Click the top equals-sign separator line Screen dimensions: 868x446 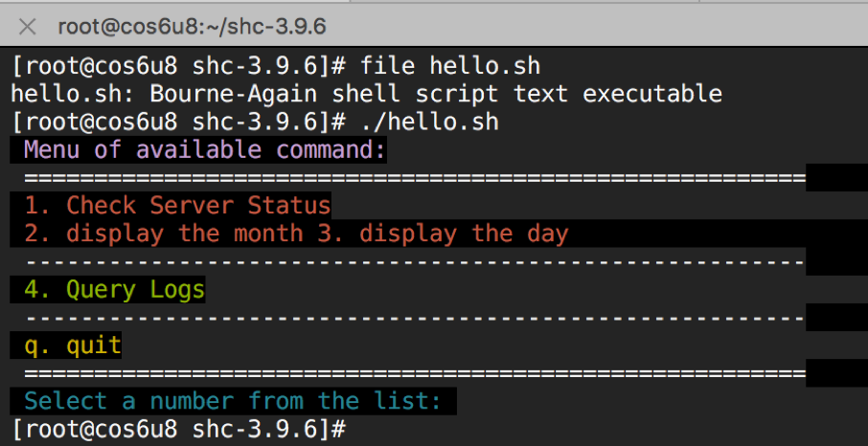click(x=415, y=178)
